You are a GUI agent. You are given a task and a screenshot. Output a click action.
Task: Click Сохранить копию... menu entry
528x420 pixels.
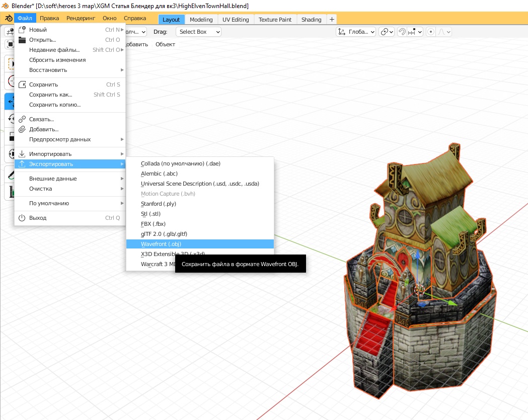click(x=70, y=105)
